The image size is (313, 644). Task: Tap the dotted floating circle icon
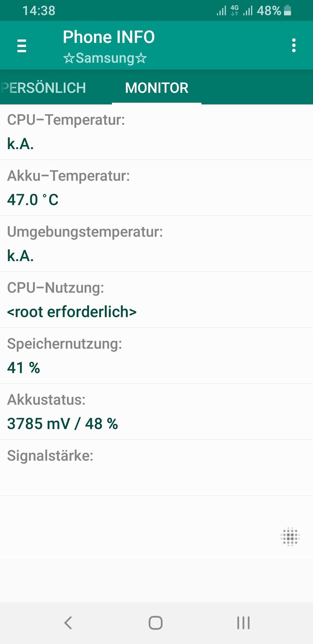click(x=290, y=537)
